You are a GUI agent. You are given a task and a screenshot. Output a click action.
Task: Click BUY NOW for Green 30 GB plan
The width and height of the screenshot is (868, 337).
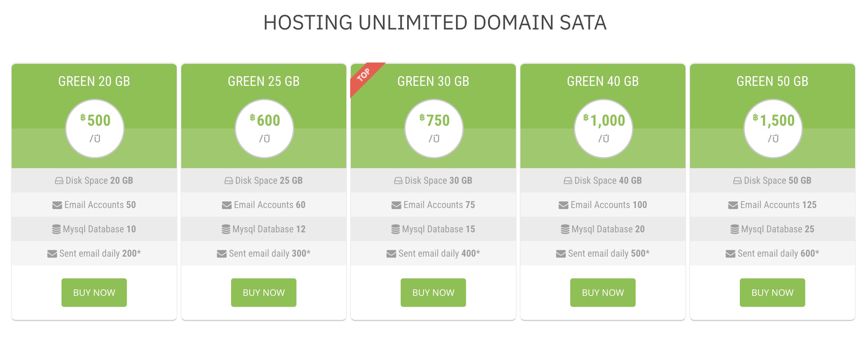pos(433,292)
